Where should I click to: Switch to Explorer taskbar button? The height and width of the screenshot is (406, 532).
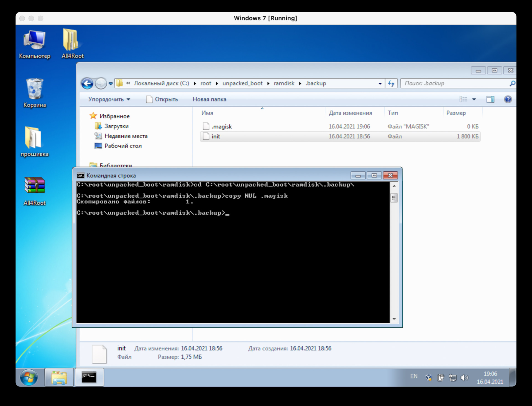coord(59,377)
